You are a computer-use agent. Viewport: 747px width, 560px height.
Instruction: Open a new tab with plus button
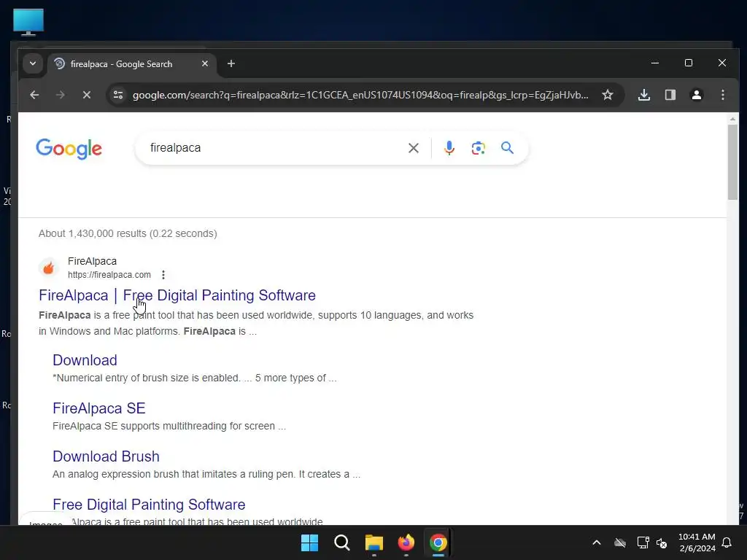tap(231, 63)
